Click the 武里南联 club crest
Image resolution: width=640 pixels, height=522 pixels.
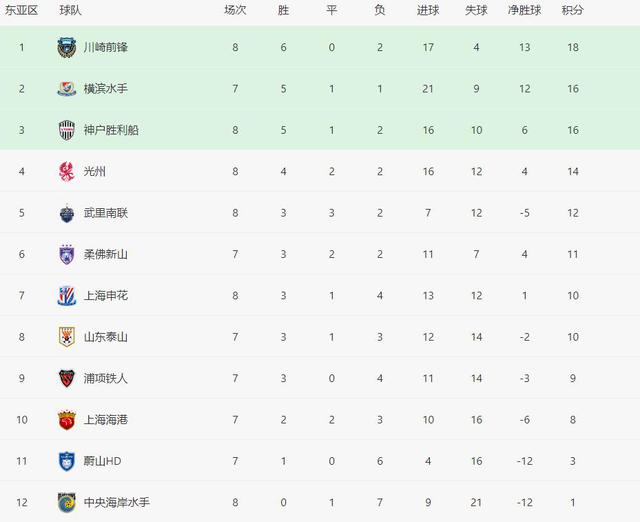[67, 213]
